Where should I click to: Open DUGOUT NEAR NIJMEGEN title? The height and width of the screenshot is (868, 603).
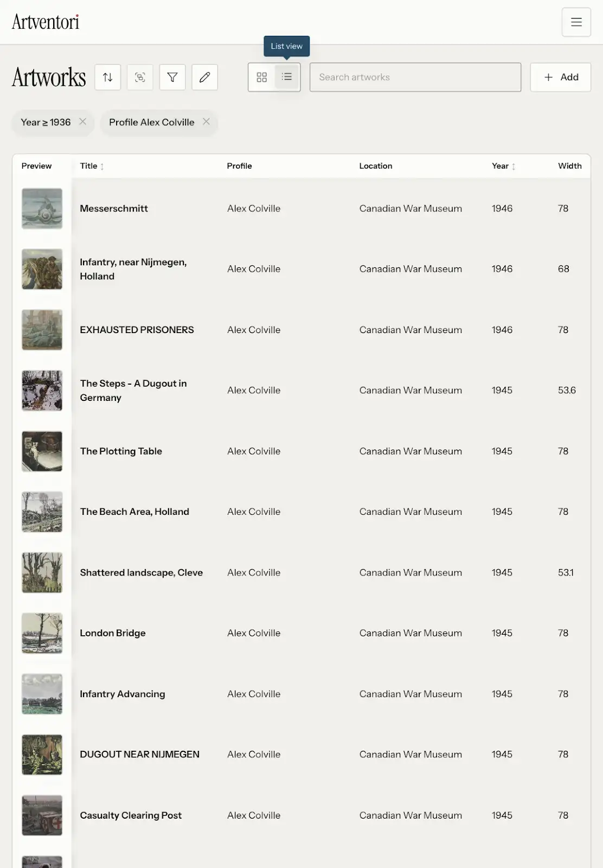click(140, 755)
